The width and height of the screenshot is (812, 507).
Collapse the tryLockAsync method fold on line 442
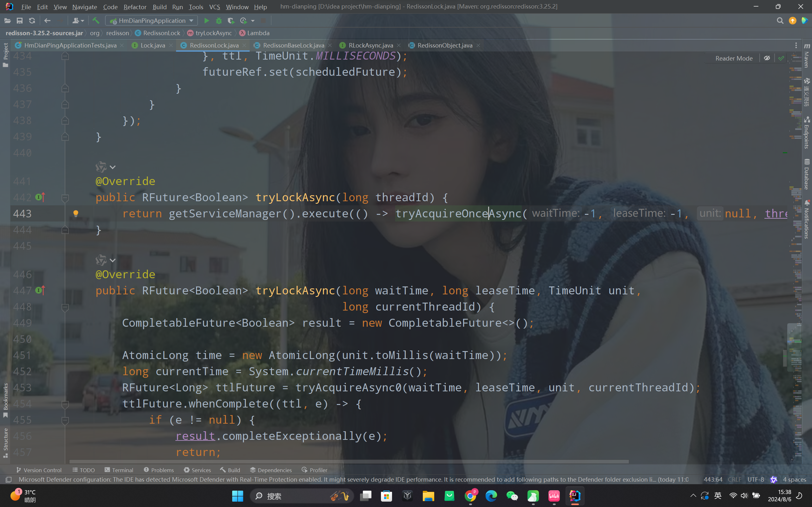(x=65, y=198)
